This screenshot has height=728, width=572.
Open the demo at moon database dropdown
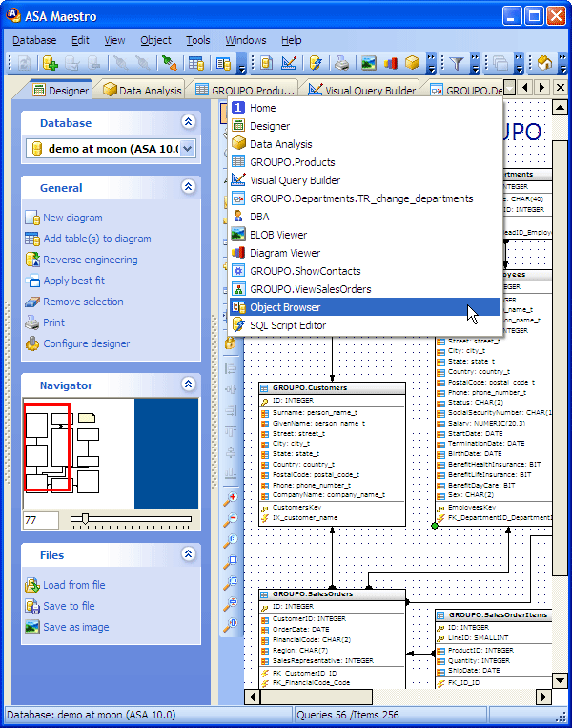click(x=187, y=148)
